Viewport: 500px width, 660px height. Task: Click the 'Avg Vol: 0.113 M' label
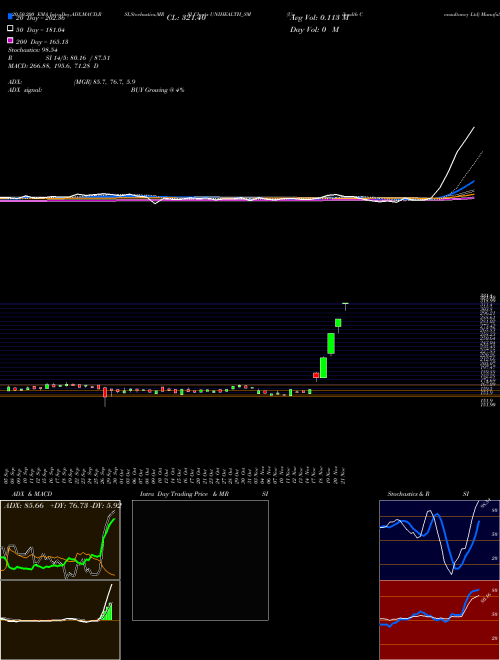[x=319, y=18]
